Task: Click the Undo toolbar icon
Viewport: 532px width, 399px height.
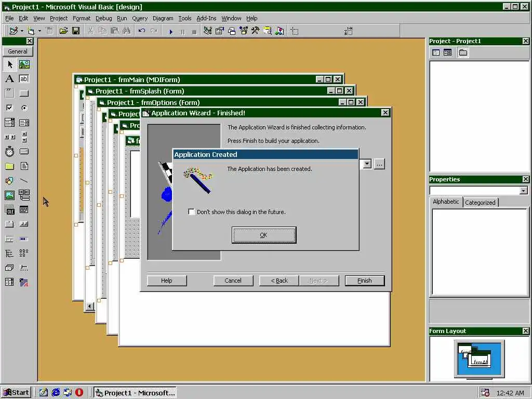Action: point(142,31)
